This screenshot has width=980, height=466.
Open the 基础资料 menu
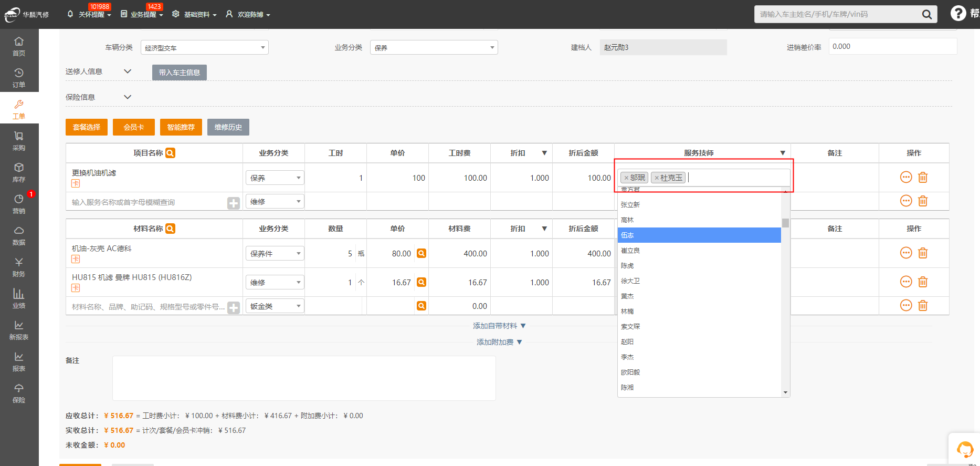(194, 14)
